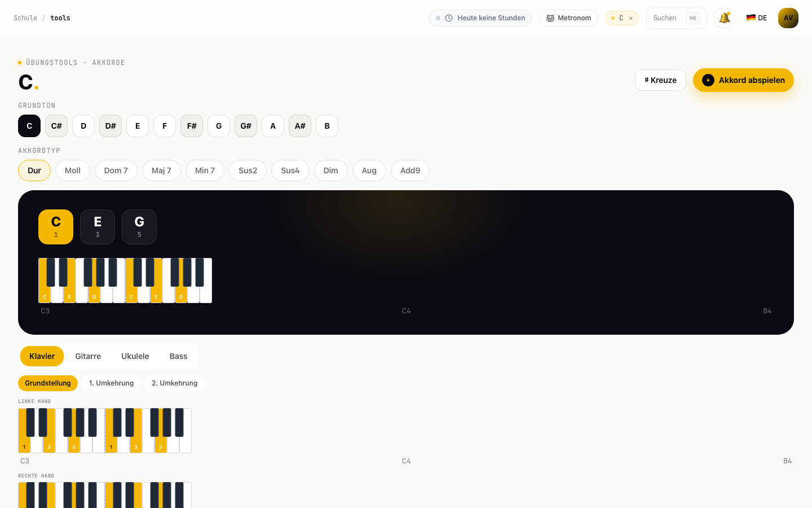Switch language via DE flag
This screenshot has height=508, width=812.
click(756, 18)
